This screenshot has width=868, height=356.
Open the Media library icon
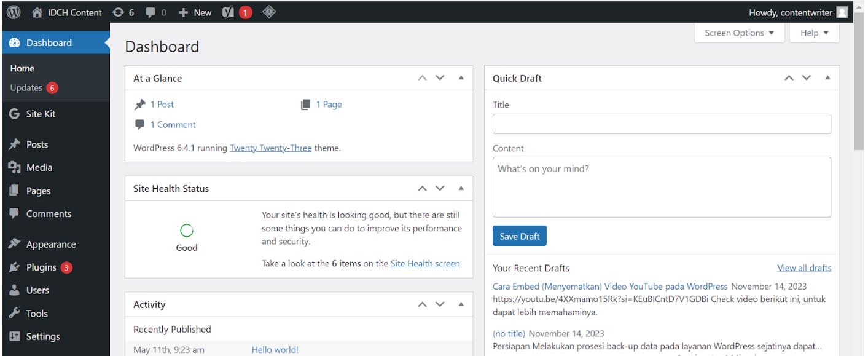[14, 167]
